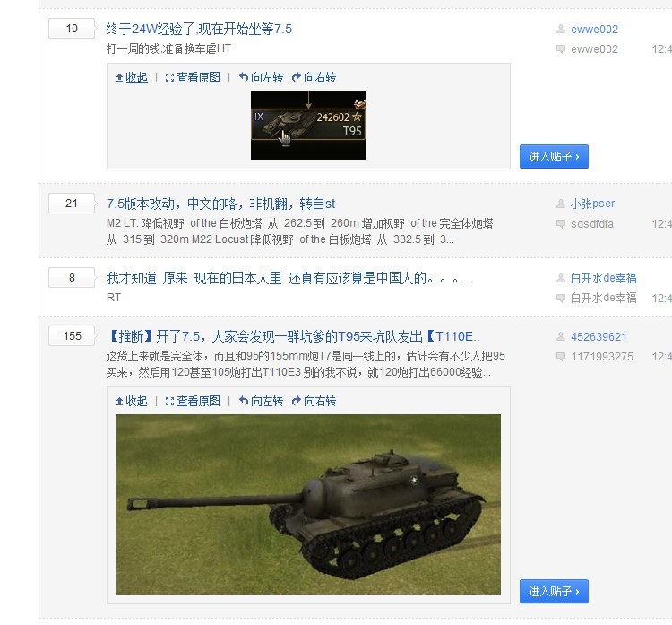Click 查看原图 icon for T95 experience image
Viewport: 672px width, 625px height.
click(193, 78)
